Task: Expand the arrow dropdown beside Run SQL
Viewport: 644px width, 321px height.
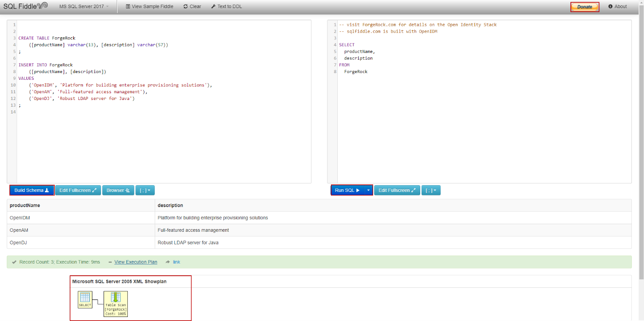Action: point(368,190)
